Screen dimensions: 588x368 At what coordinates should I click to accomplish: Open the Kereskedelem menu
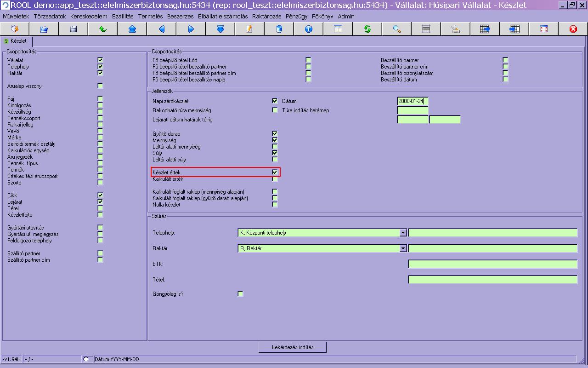89,16
